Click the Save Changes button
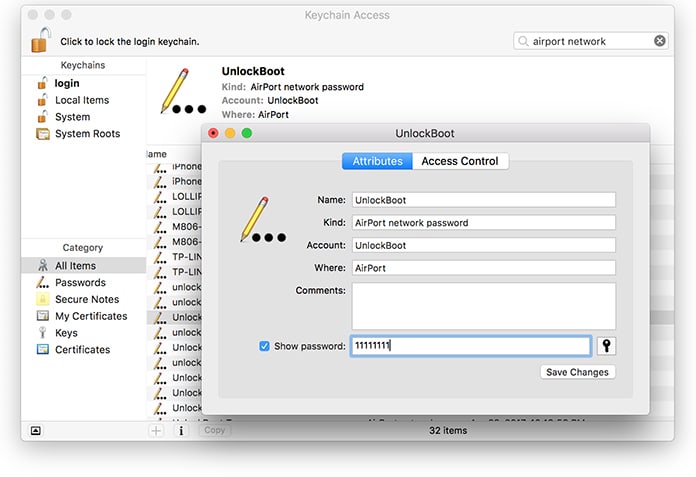 tap(577, 372)
